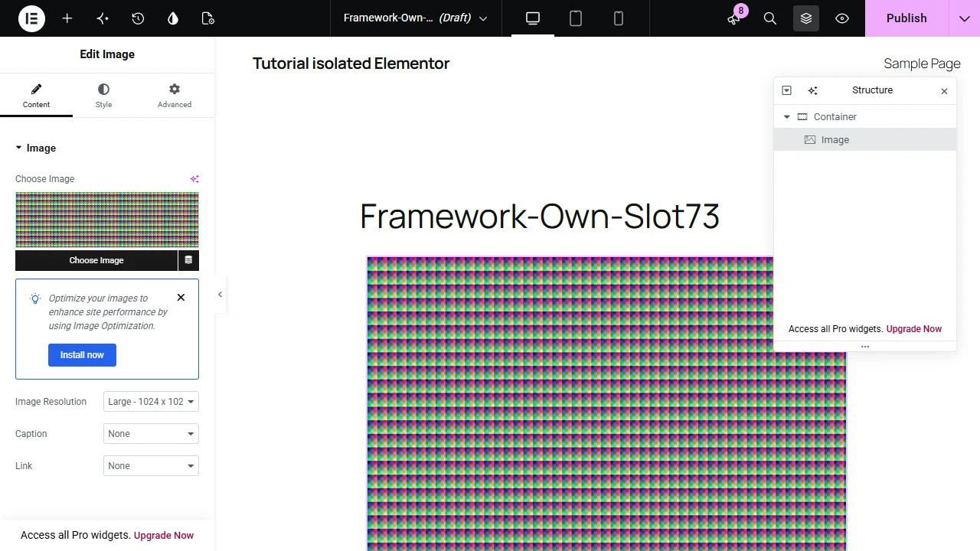Viewport: 980px width, 551px height.
Task: Collapse the Container tree item arrow
Action: click(786, 117)
